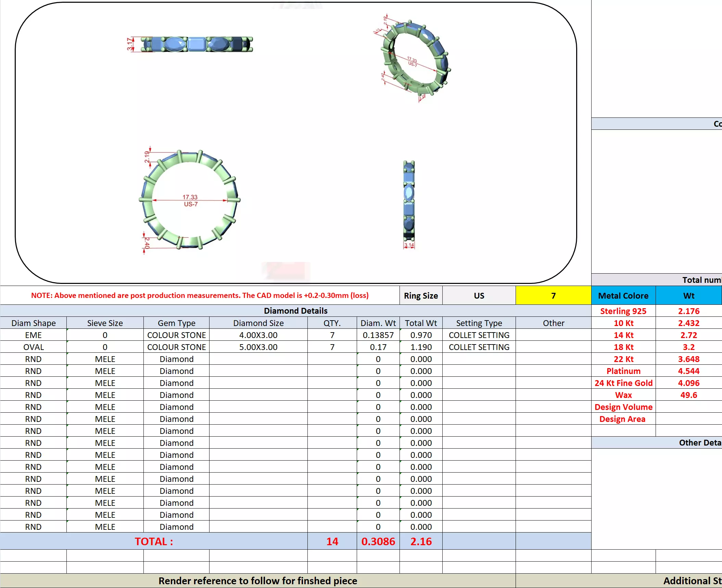Select the US ring size cell

point(479,296)
